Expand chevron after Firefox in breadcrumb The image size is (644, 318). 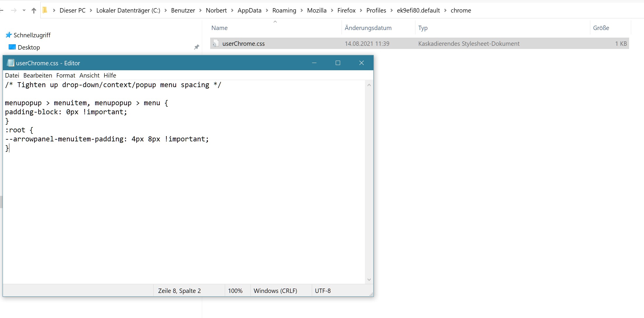click(361, 10)
